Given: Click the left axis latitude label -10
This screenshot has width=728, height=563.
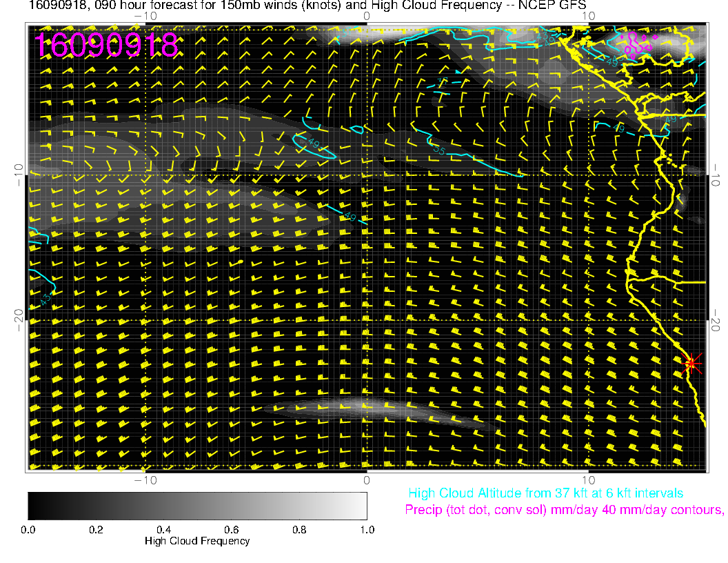Looking at the screenshot, I should [18, 175].
